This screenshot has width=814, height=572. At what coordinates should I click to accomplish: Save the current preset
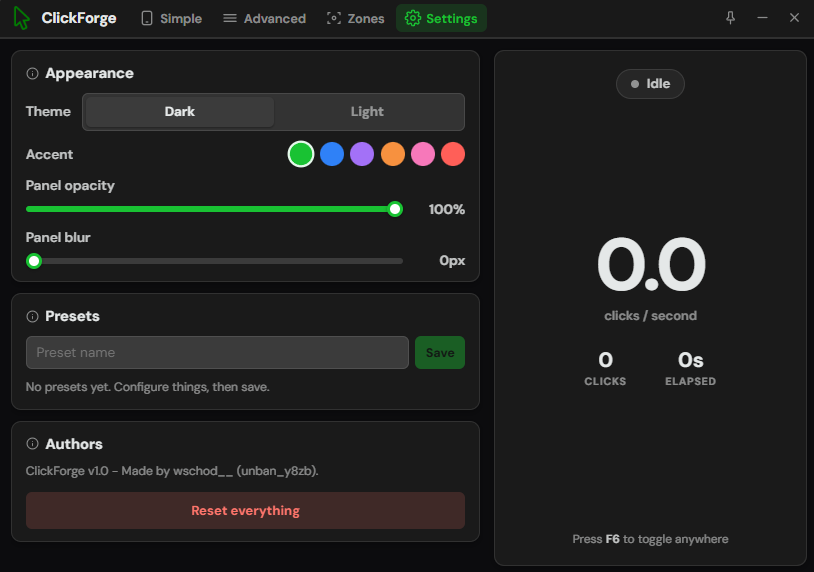tap(440, 352)
